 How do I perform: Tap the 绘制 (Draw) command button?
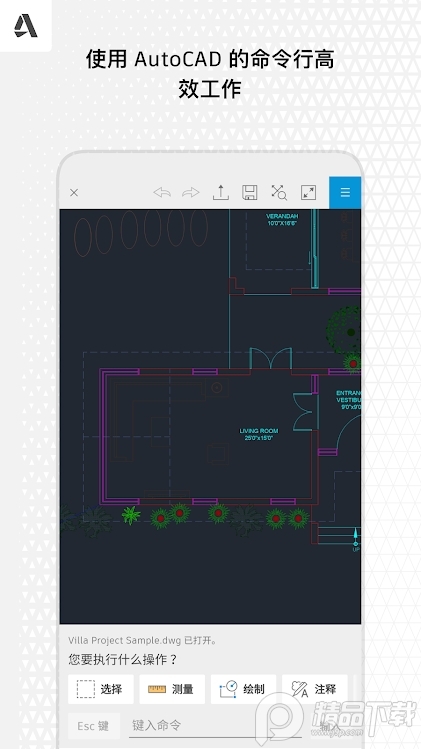click(243, 689)
